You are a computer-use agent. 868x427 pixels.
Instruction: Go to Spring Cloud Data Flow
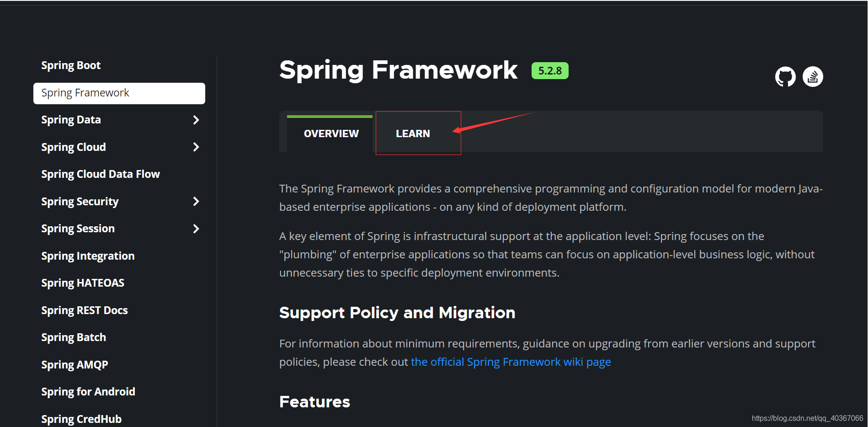(x=101, y=174)
